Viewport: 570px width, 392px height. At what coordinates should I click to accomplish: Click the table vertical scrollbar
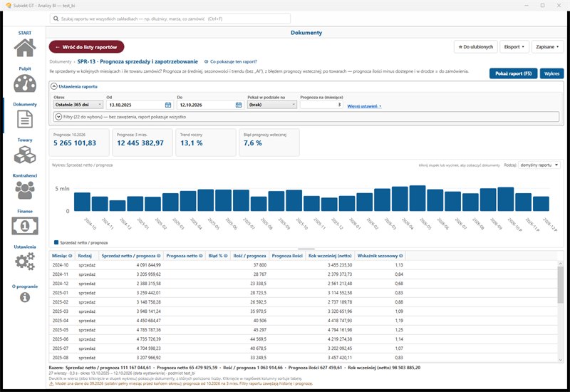[x=560, y=311]
